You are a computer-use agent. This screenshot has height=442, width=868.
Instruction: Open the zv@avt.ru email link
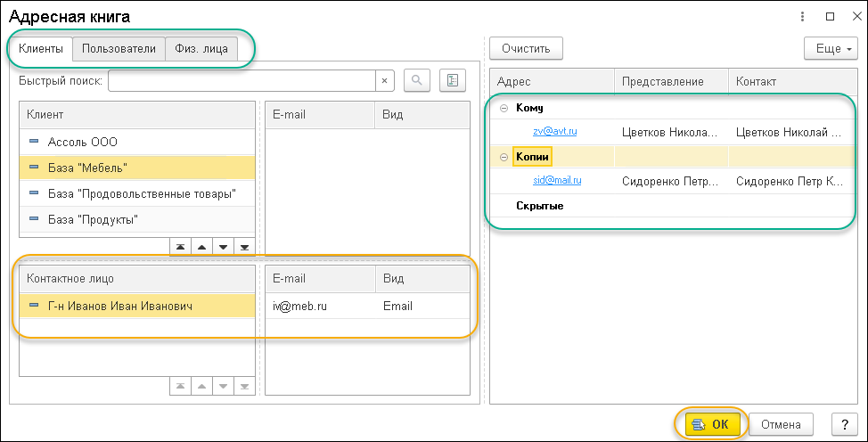(554, 132)
